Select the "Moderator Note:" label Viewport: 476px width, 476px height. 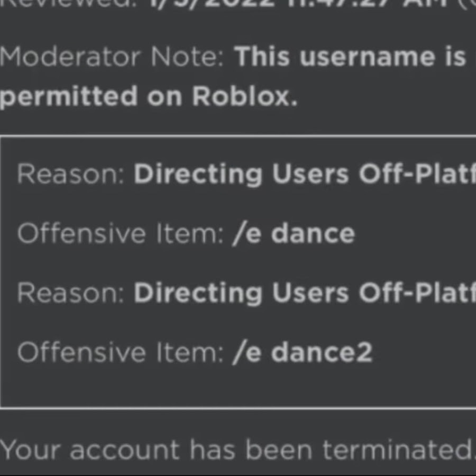click(112, 57)
